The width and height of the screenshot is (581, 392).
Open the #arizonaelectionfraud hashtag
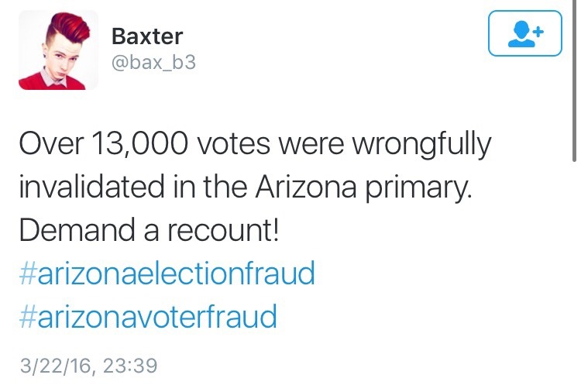pyautogui.click(x=166, y=273)
